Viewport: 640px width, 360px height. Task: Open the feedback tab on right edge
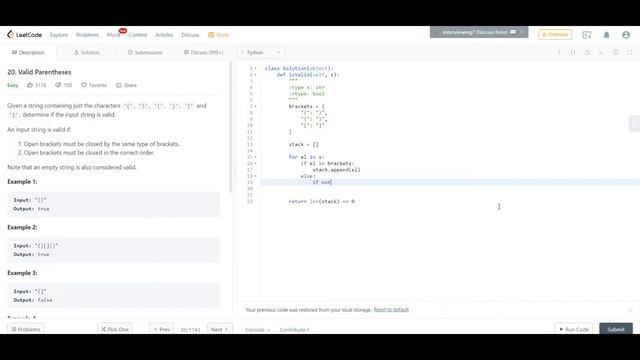pyautogui.click(x=634, y=124)
